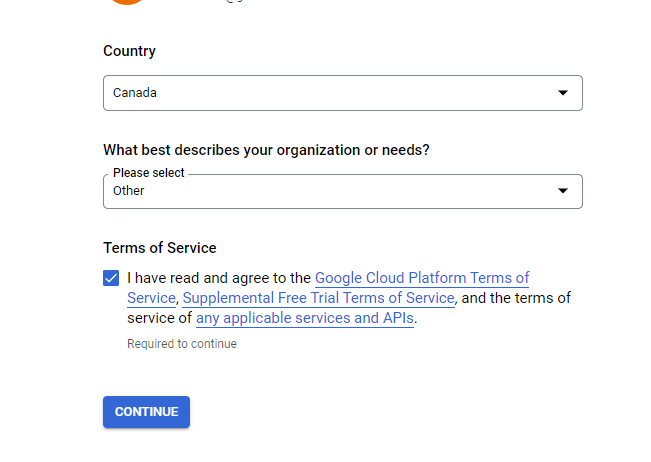Open Google Cloud Platform Terms of Service link

[421, 278]
